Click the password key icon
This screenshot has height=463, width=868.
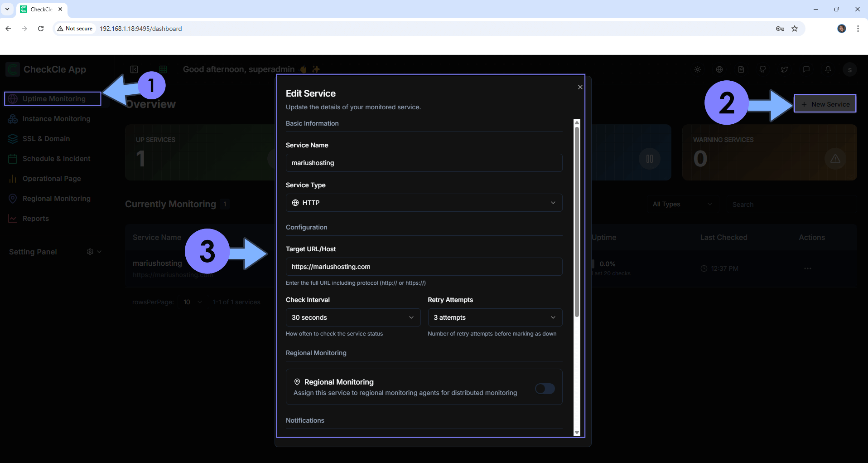pyautogui.click(x=780, y=29)
